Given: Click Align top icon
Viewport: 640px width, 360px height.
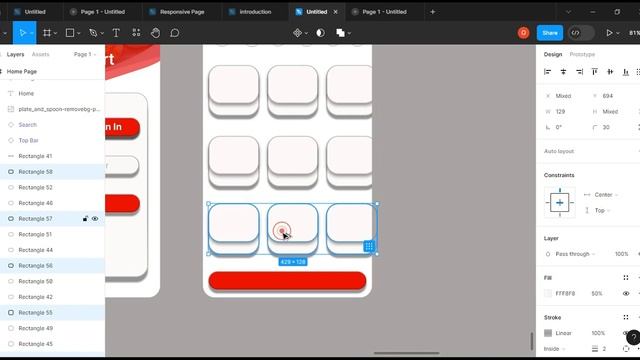Looking at the screenshot, I should click(x=595, y=72).
